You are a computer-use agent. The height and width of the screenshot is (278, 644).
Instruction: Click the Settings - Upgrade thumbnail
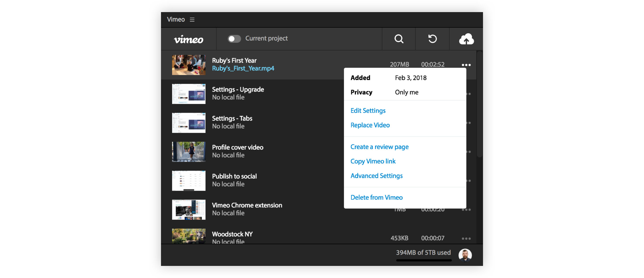(x=189, y=94)
